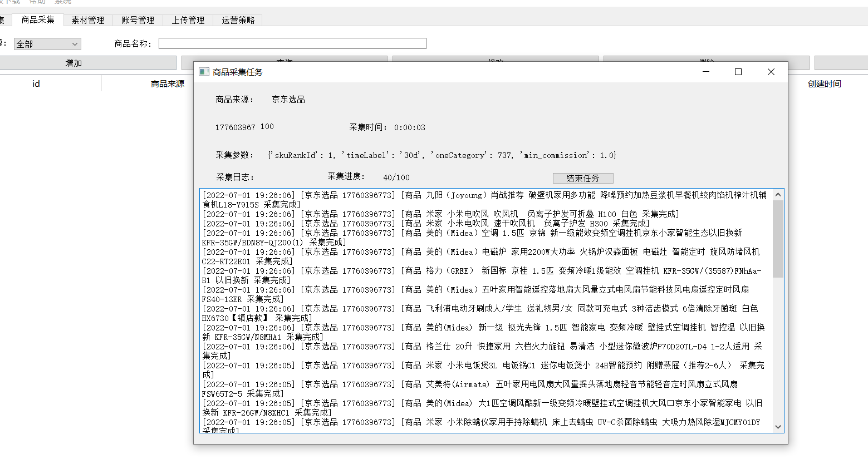Click the 九阳（Joyoung）log entry
This screenshot has width=868, height=464.
point(484,200)
